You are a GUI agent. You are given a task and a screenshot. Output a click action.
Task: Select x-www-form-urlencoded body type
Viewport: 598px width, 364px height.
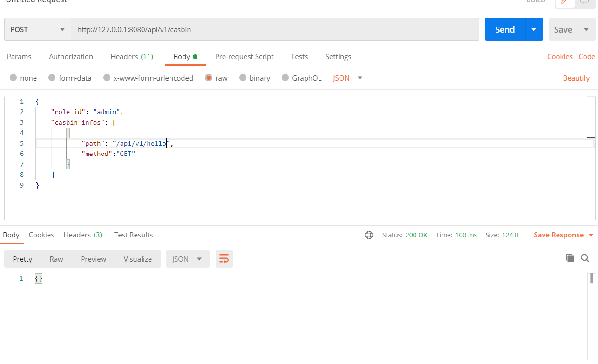pos(148,78)
